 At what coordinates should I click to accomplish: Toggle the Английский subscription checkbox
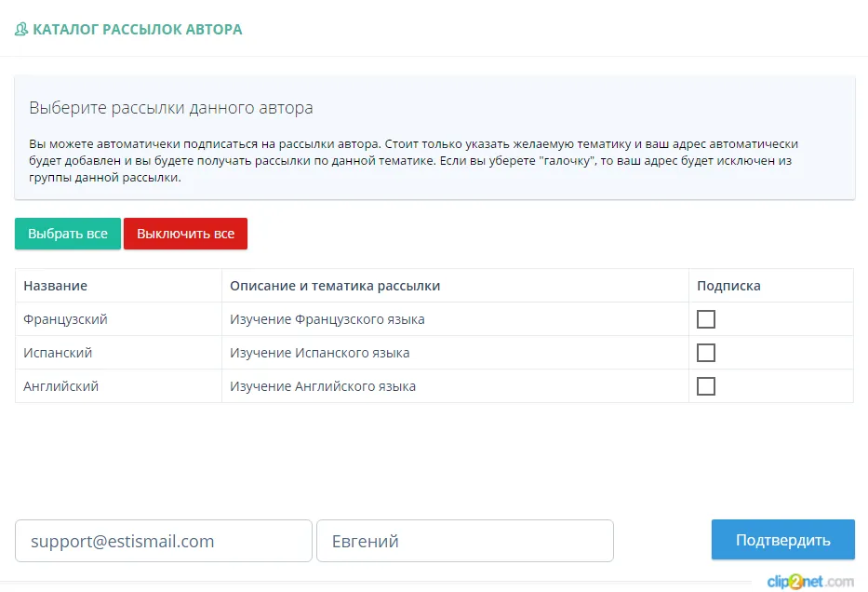point(706,386)
